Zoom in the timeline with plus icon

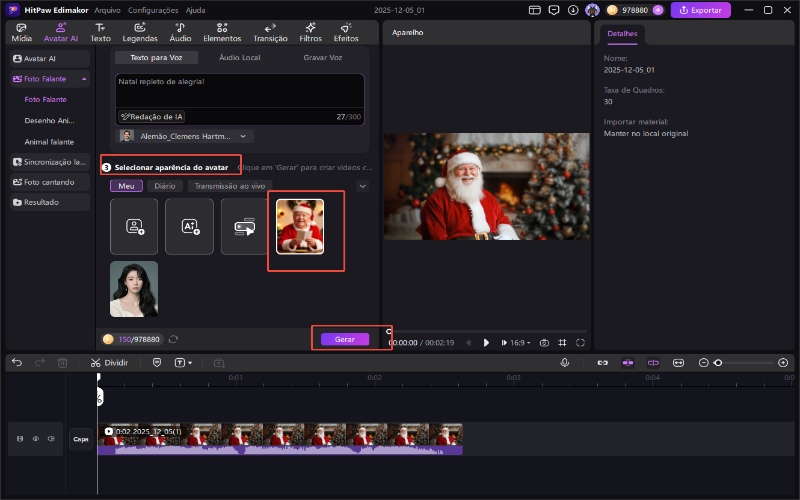tap(783, 363)
